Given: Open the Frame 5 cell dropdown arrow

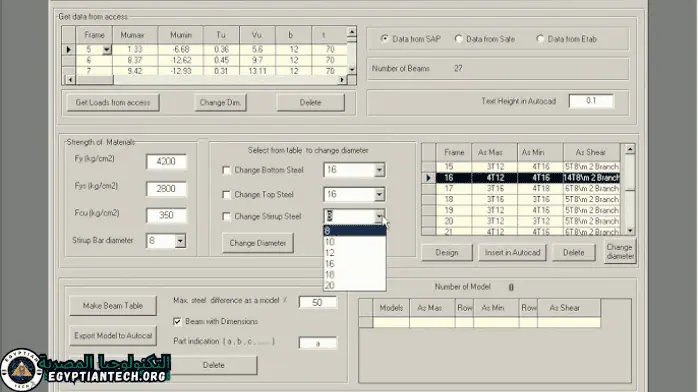Looking at the screenshot, I should (106, 49).
